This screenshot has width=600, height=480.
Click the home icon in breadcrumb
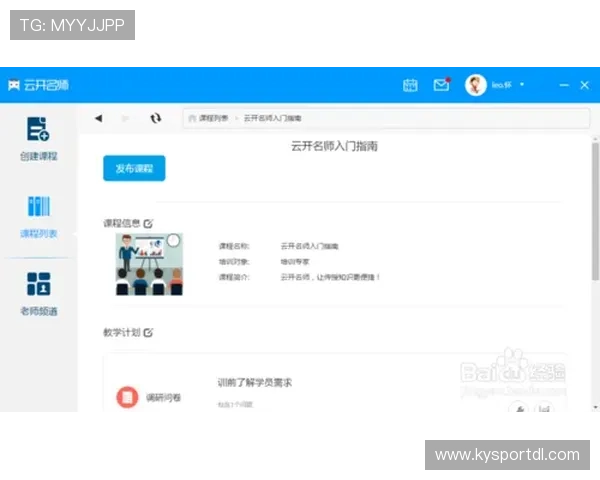point(192,118)
